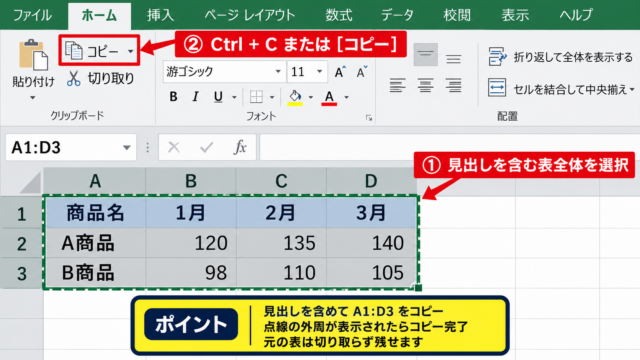Screen dimensions: 640x360
Task: Open the font size 11 dropdown
Action: [x=320, y=72]
